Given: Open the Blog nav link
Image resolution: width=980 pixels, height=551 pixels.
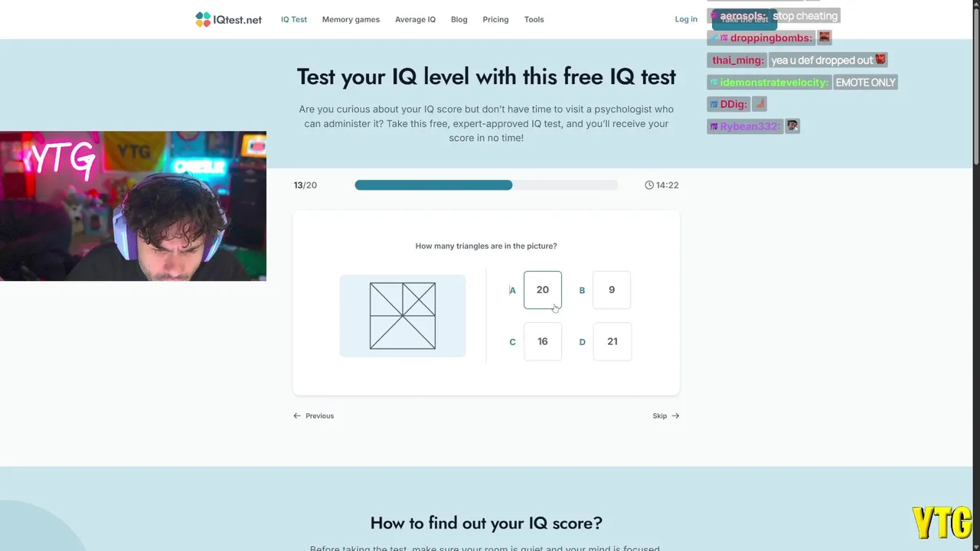Looking at the screenshot, I should [x=459, y=19].
